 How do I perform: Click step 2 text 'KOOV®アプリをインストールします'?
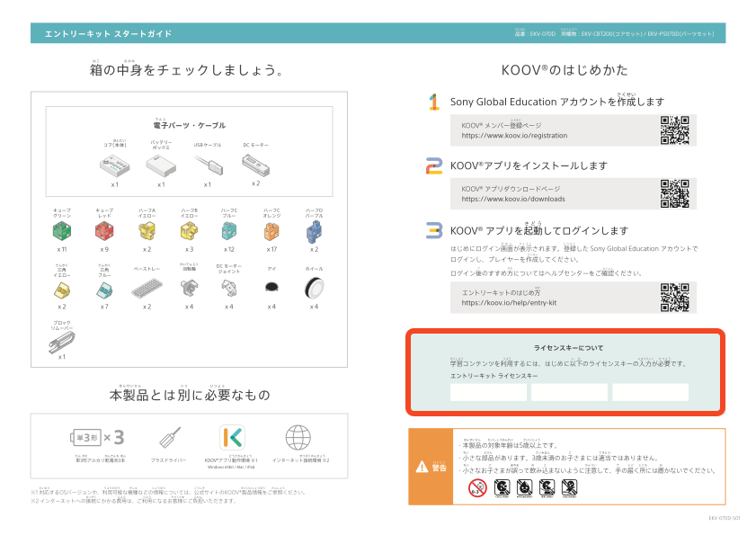(x=529, y=165)
